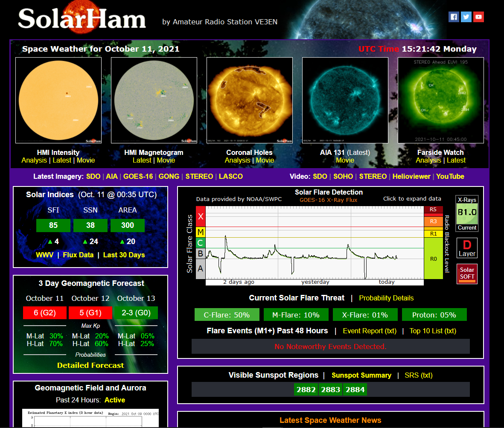Open the Event Report (txt) link
Screen dimensions: 504x428
coord(370,331)
